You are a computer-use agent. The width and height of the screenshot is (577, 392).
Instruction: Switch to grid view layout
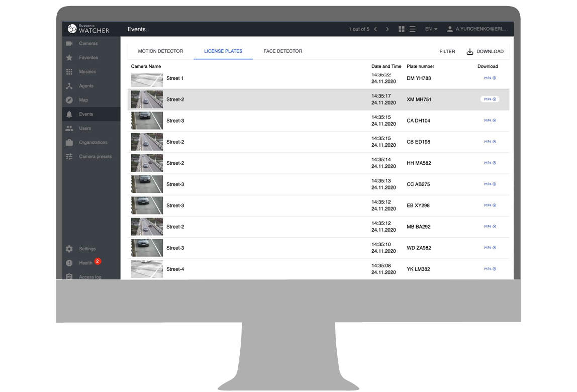click(x=402, y=29)
